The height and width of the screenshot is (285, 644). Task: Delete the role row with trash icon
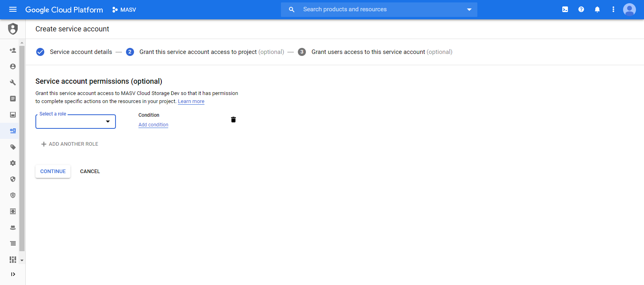233,120
